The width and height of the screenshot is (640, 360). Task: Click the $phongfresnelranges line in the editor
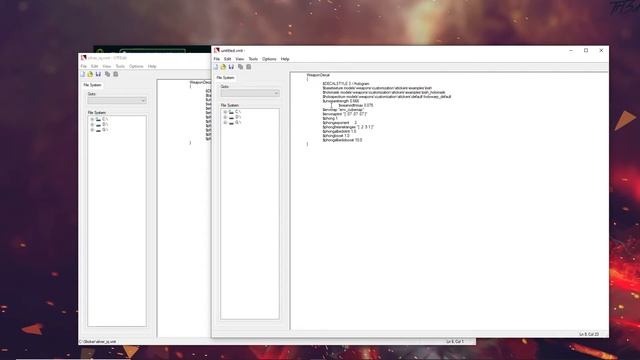pos(348,127)
